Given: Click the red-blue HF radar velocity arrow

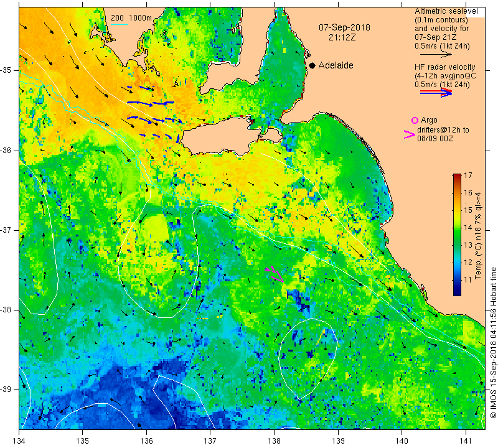Looking at the screenshot, I should pyautogui.click(x=436, y=93).
